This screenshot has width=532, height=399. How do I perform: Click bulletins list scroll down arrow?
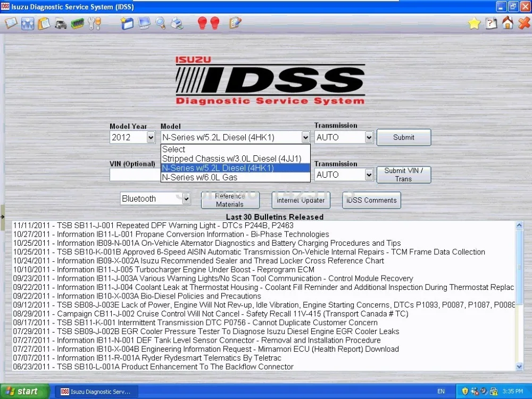point(519,366)
